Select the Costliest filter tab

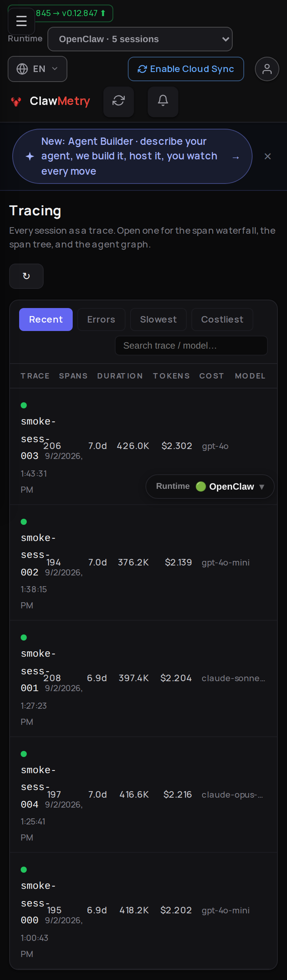click(x=222, y=320)
